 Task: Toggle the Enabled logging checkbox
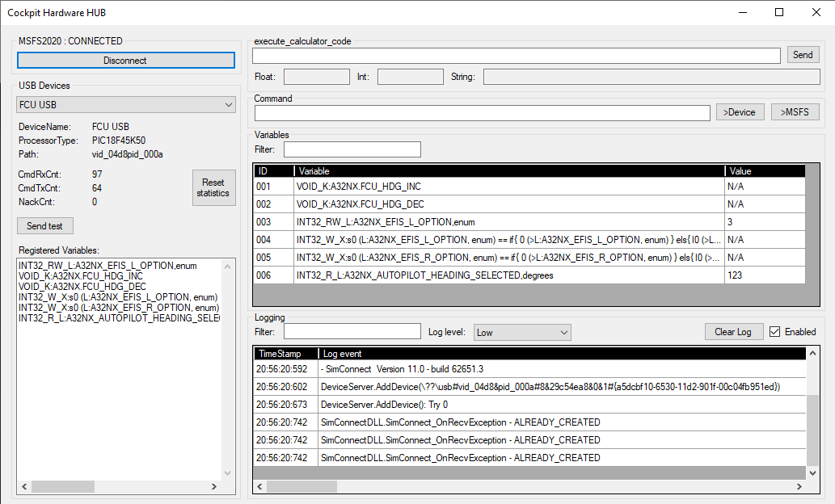pyautogui.click(x=775, y=332)
